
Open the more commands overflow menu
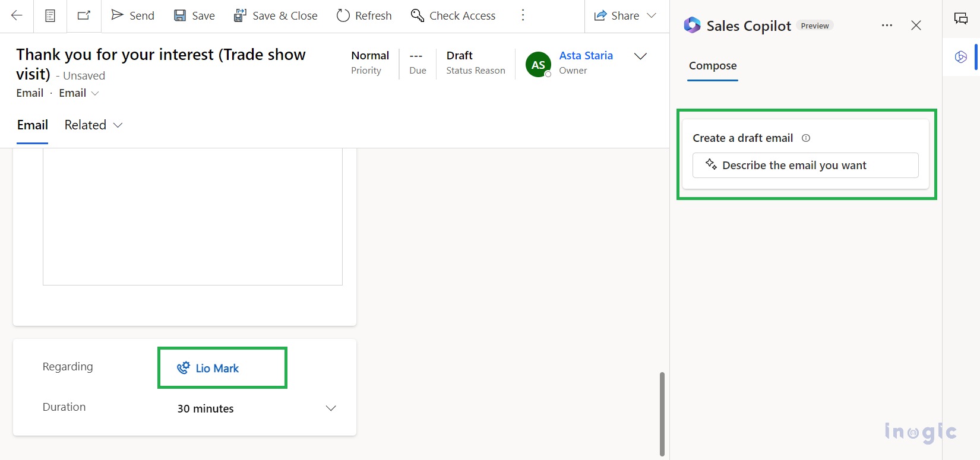click(523, 16)
